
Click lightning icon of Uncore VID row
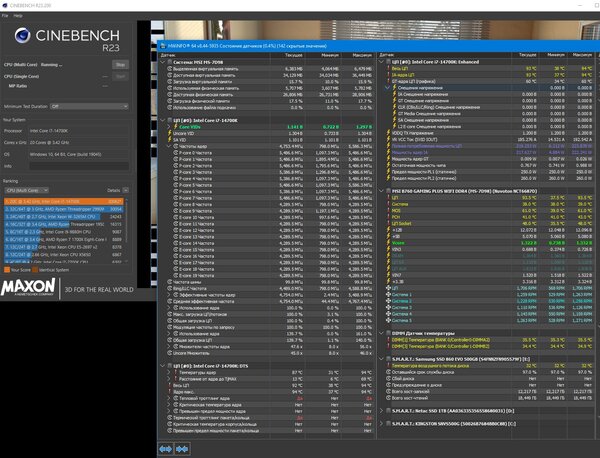(x=170, y=133)
